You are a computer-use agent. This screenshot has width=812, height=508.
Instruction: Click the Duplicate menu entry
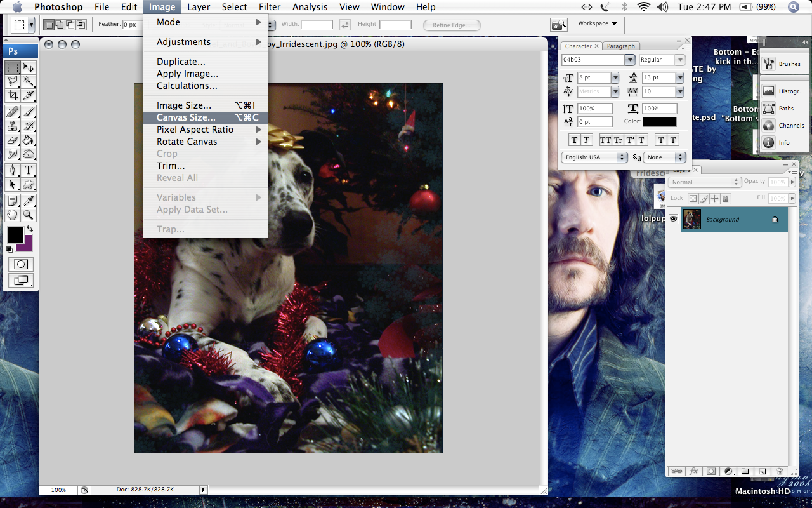(x=206, y=62)
